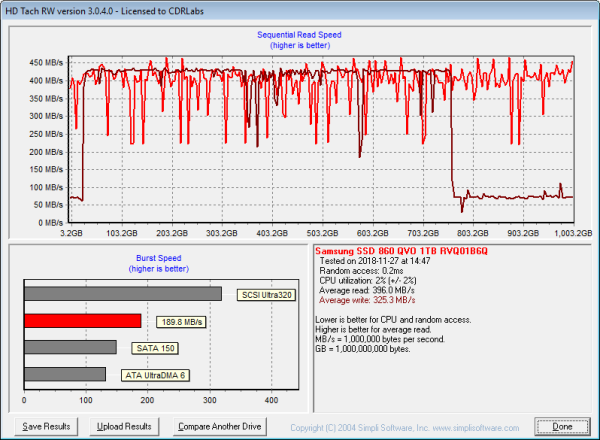Click the SCSI Ultra320 label
The height and width of the screenshot is (440, 600).
click(266, 294)
